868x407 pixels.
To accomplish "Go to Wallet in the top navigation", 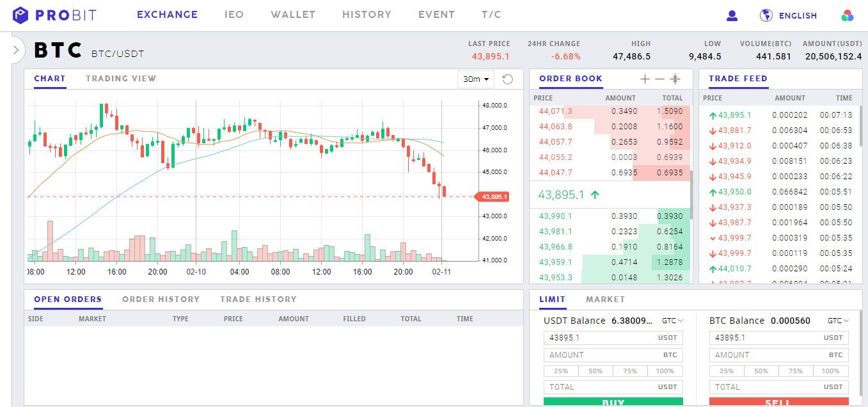I will pyautogui.click(x=293, y=15).
